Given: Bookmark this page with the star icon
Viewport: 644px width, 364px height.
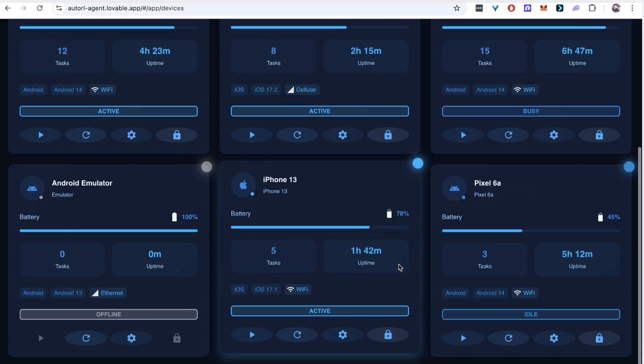Looking at the screenshot, I should click(x=457, y=8).
